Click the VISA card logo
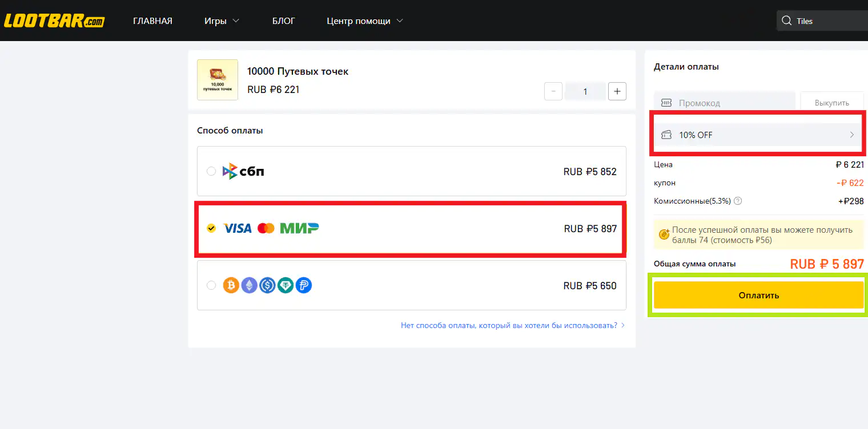The width and height of the screenshot is (868, 429). click(x=237, y=228)
